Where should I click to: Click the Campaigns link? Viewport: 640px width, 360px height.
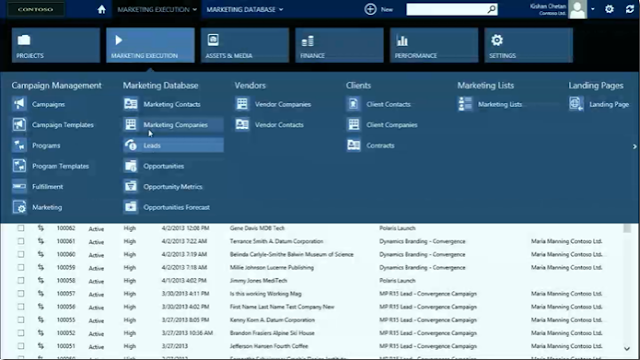[49, 104]
